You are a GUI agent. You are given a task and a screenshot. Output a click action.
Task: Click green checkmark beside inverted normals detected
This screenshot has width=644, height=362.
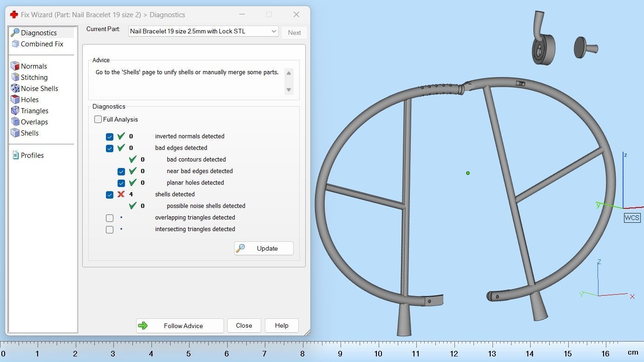click(x=121, y=136)
